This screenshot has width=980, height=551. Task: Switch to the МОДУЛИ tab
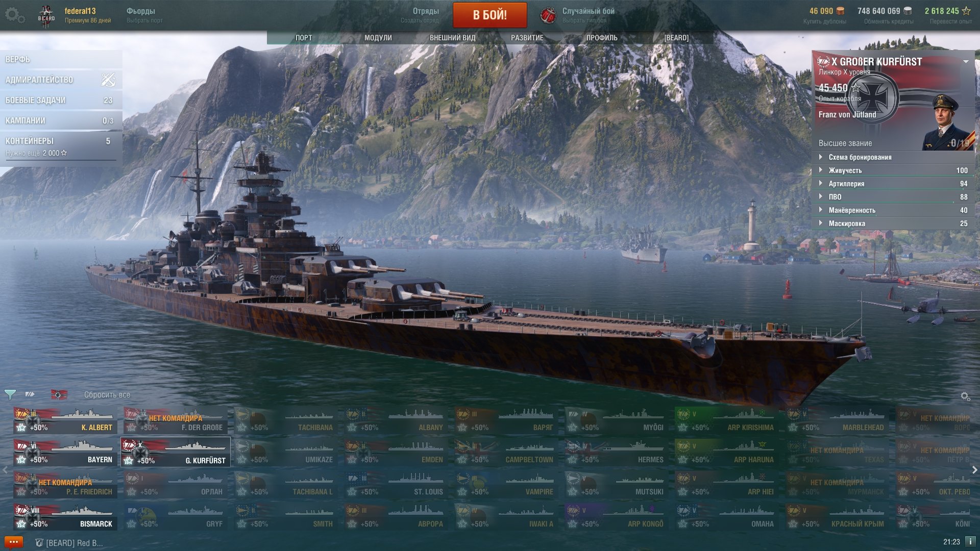378,38
